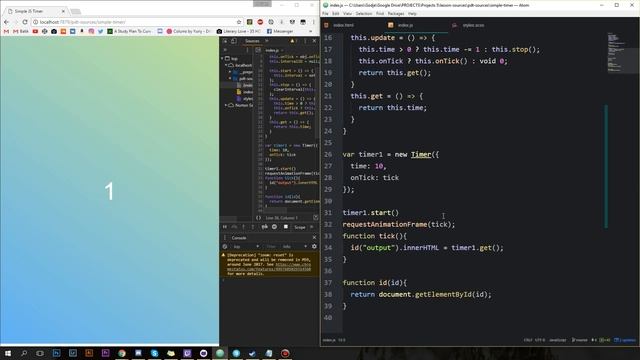Viewport: 640px width, 360px height.
Task: Activate DevTools inspect element tool
Action: coord(225,41)
